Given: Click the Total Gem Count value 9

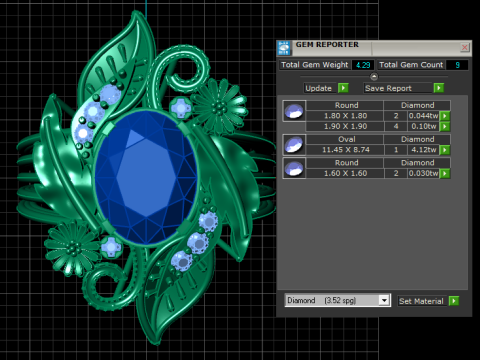Looking at the screenshot, I should point(457,65).
